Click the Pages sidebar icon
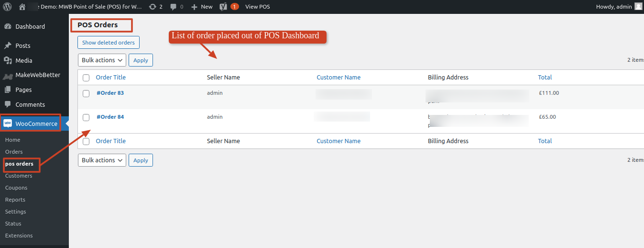Image resolution: width=644 pixels, height=248 pixels. click(x=8, y=90)
